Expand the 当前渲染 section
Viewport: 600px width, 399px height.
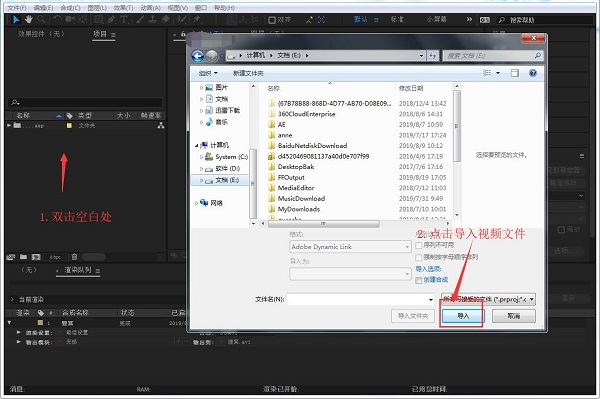[x=12, y=300]
